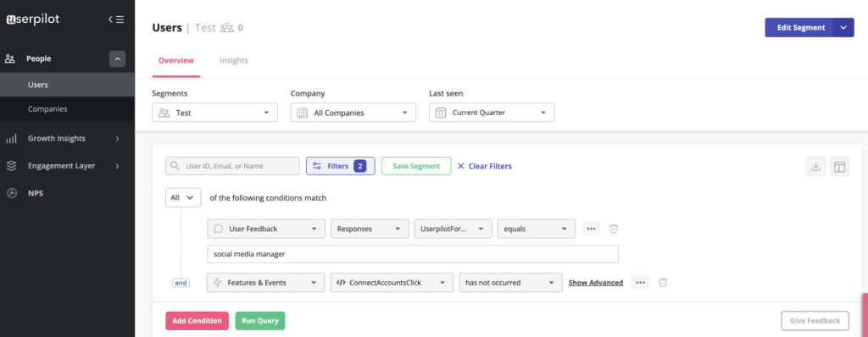This screenshot has width=868, height=337.
Task: Expand the Growth Insights menu
Action: click(117, 139)
